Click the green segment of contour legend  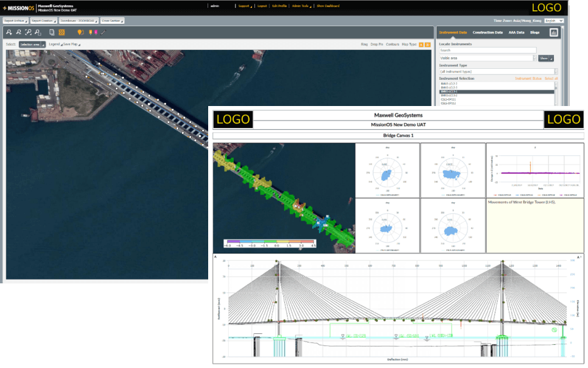click(270, 242)
